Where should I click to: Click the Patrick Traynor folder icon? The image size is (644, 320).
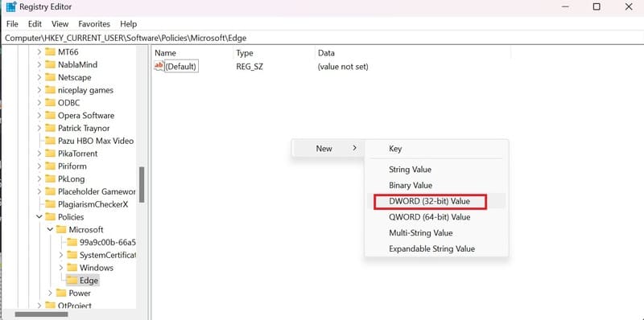coord(50,129)
